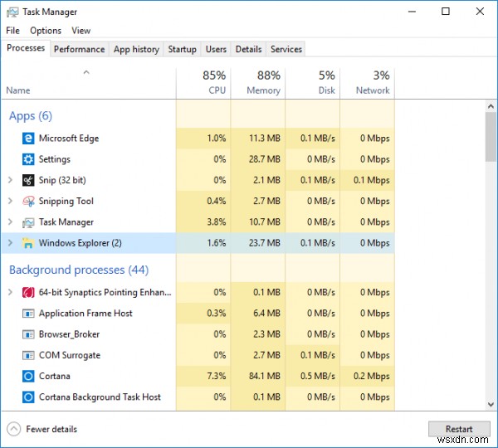The height and width of the screenshot is (448, 498).
Task: Select the Processes tab
Action: [26, 48]
